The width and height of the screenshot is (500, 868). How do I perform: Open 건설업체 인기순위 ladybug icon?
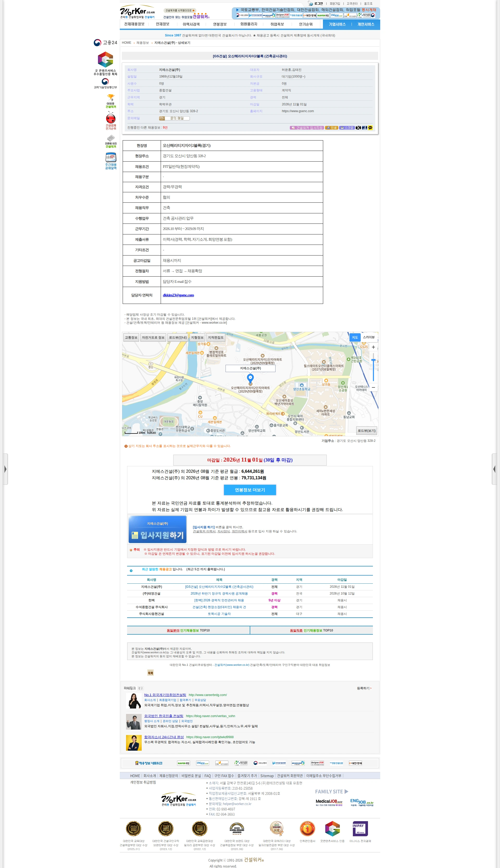pyautogui.click(x=111, y=120)
